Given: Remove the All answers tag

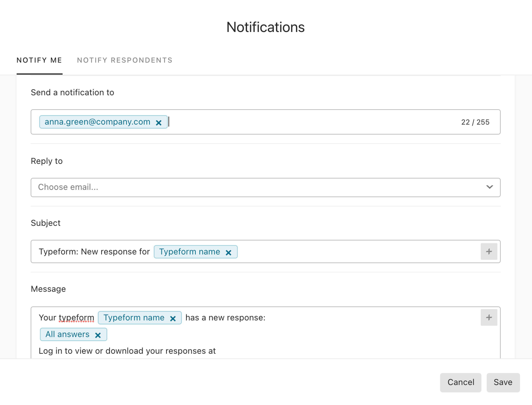Looking at the screenshot, I should pos(98,335).
